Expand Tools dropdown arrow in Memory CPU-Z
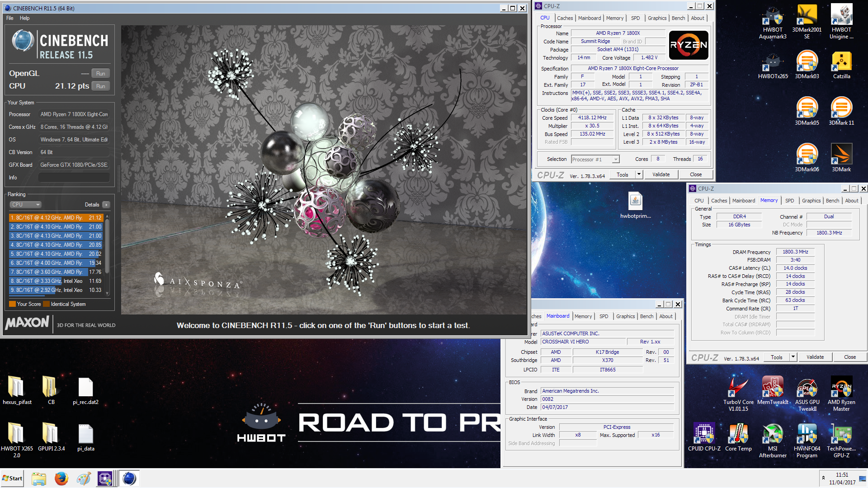Screen dimensions: 868x488 (x=793, y=357)
